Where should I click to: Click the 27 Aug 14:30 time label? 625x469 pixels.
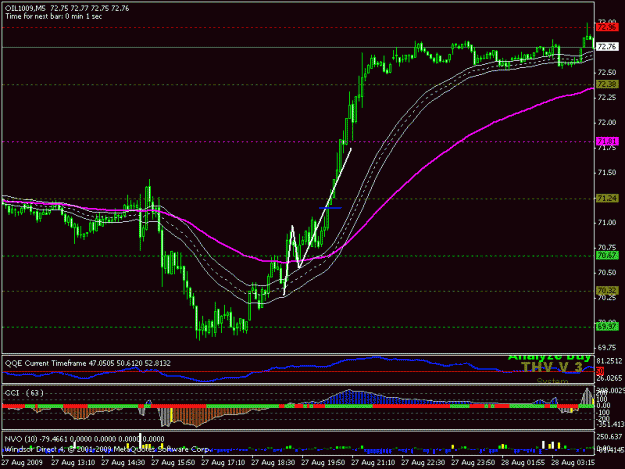click(x=123, y=463)
